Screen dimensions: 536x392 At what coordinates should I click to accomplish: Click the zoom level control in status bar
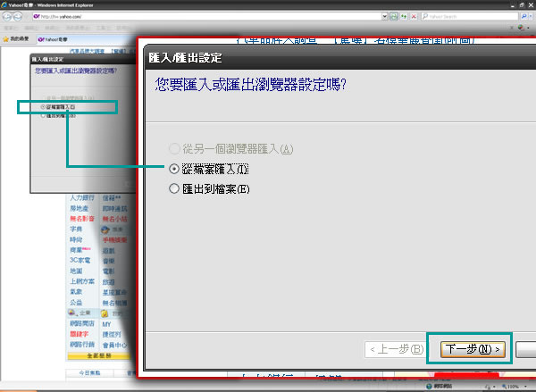(514, 387)
